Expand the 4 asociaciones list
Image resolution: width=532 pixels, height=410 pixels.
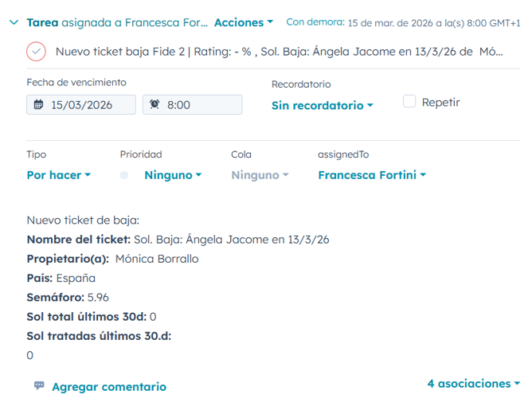(473, 384)
